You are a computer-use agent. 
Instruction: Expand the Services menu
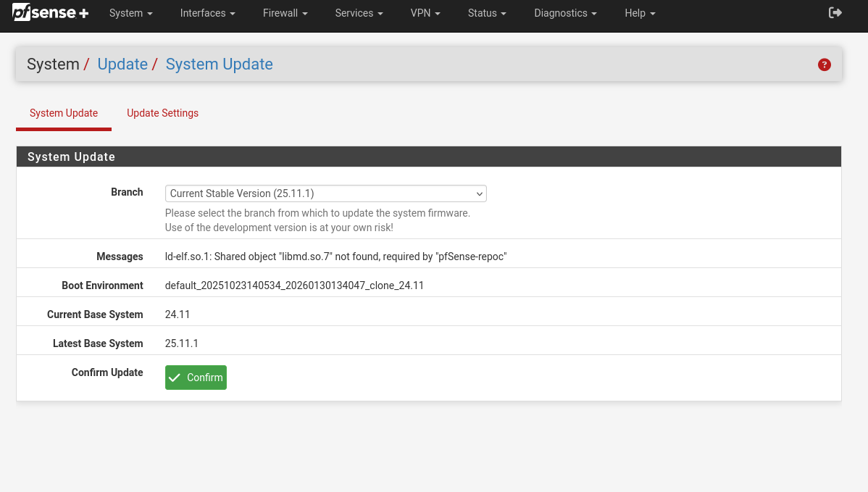point(359,13)
